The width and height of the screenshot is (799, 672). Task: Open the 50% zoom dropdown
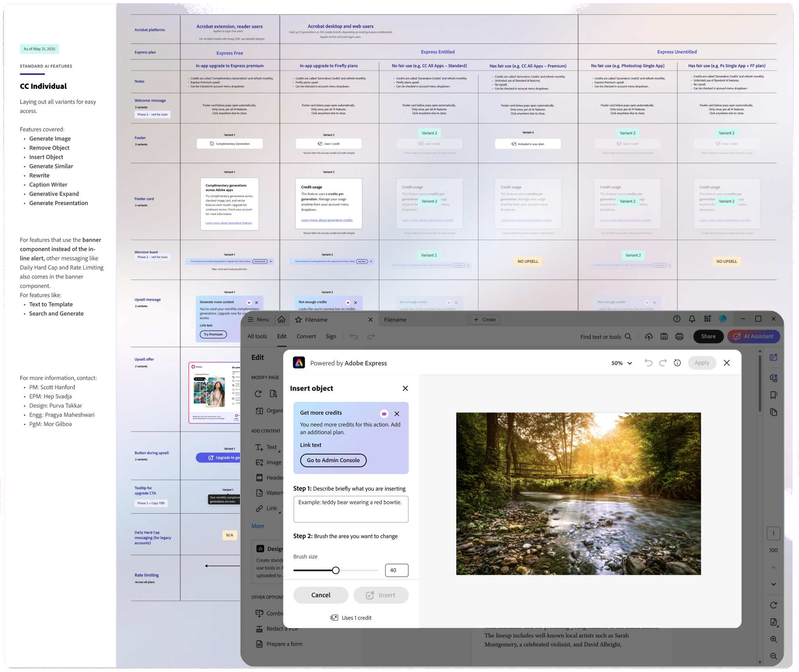[x=622, y=363]
